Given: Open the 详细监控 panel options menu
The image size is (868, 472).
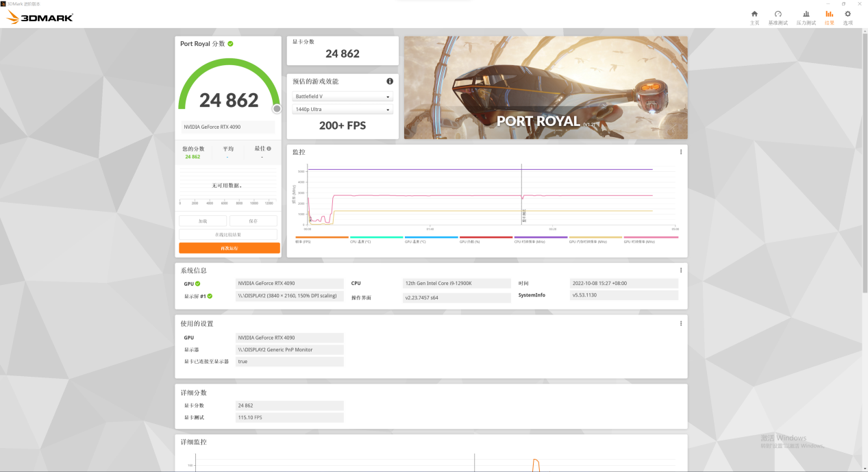Looking at the screenshot, I should 680,442.
